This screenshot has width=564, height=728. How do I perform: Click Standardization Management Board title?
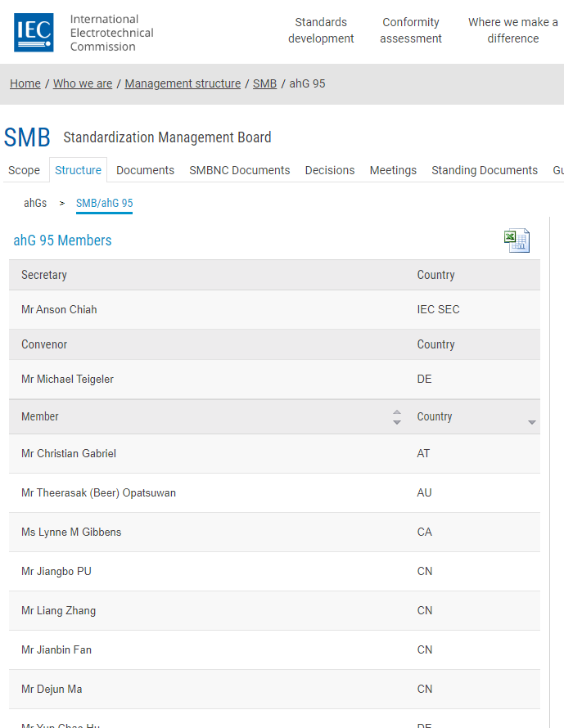tap(167, 137)
